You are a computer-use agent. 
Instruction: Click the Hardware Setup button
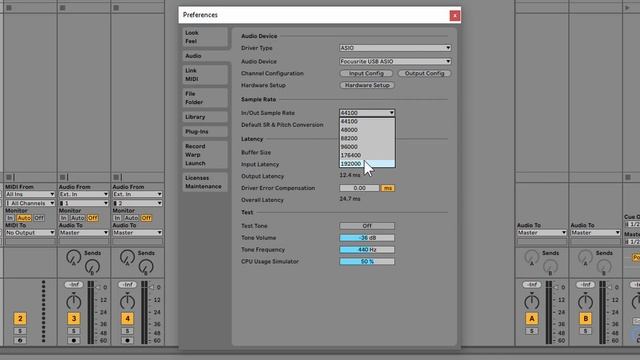click(x=367, y=85)
